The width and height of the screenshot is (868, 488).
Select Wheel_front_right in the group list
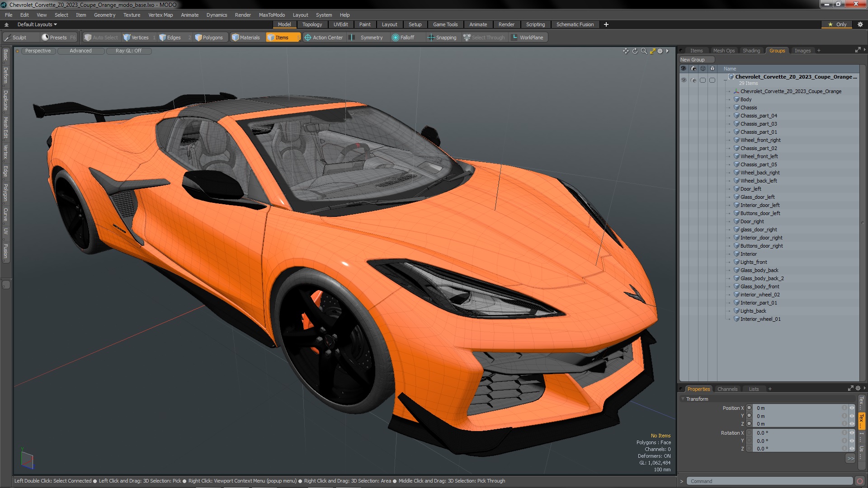760,140
